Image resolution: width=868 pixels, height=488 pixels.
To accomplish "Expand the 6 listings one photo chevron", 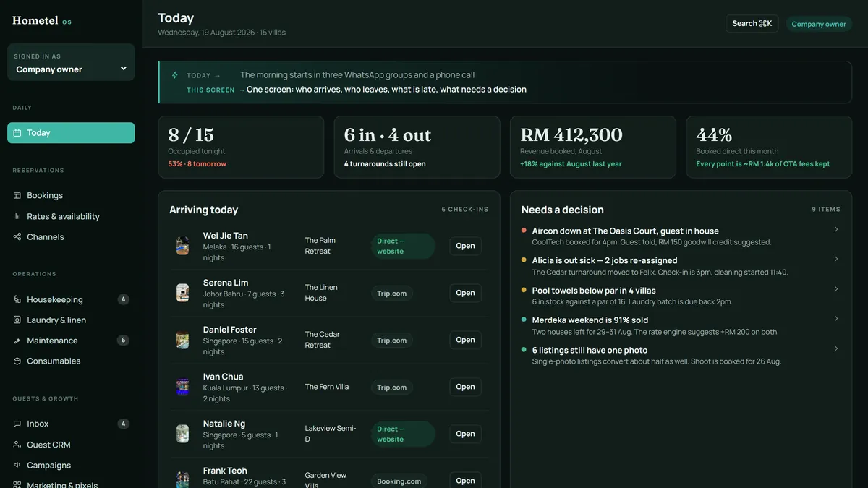I will point(836,348).
